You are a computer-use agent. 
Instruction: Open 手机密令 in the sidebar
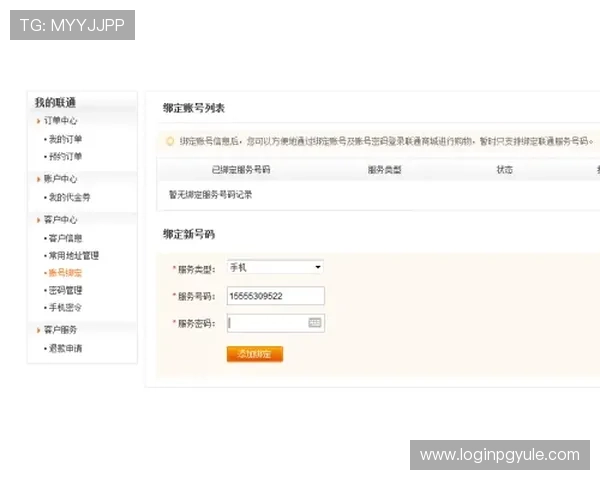(x=65, y=308)
